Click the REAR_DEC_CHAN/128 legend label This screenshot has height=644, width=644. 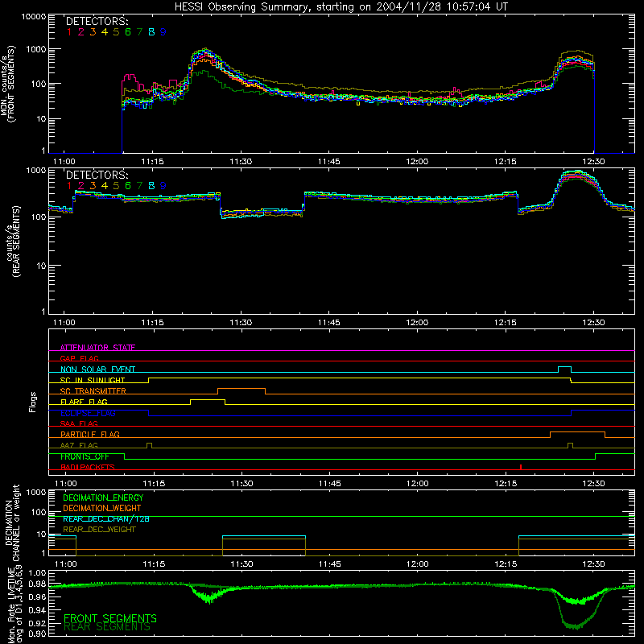(106, 519)
